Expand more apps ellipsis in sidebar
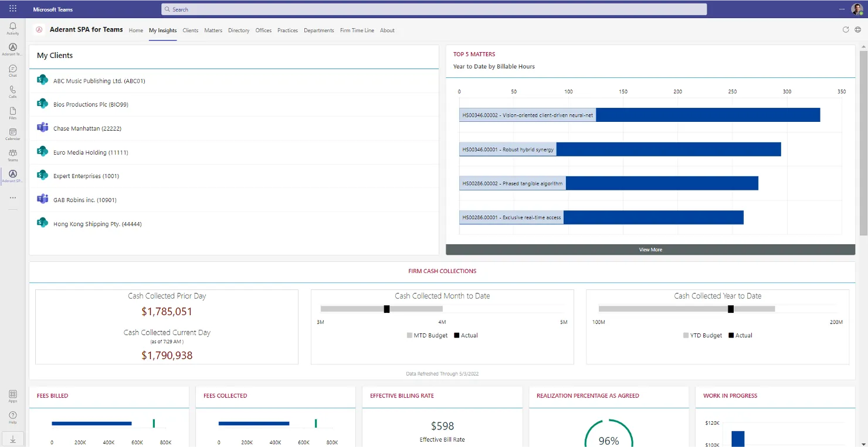The image size is (868, 447). click(x=12, y=198)
